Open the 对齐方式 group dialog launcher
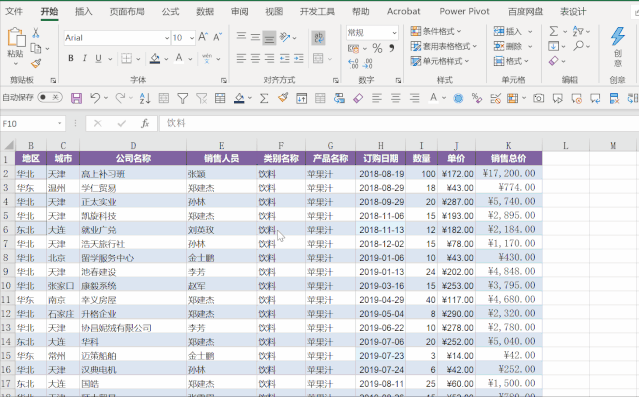 point(336,80)
